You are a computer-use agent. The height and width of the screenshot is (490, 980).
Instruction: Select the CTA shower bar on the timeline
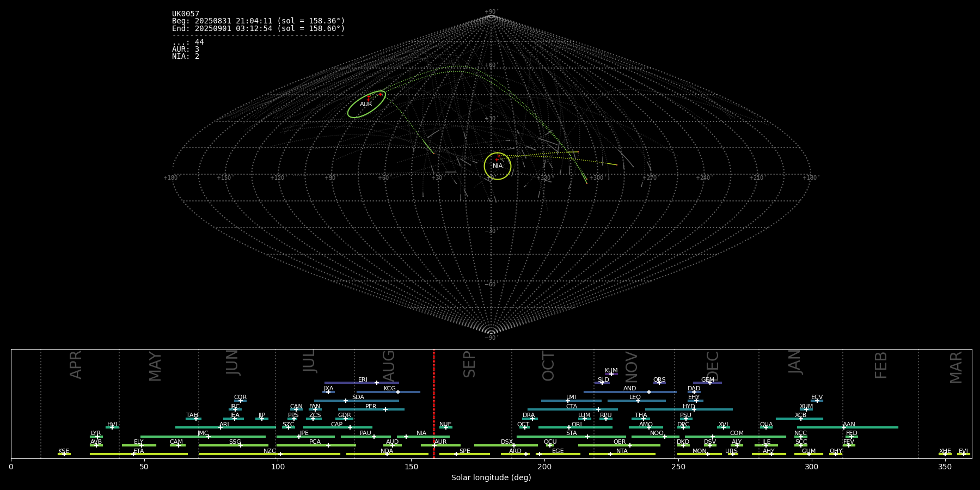click(x=573, y=409)
